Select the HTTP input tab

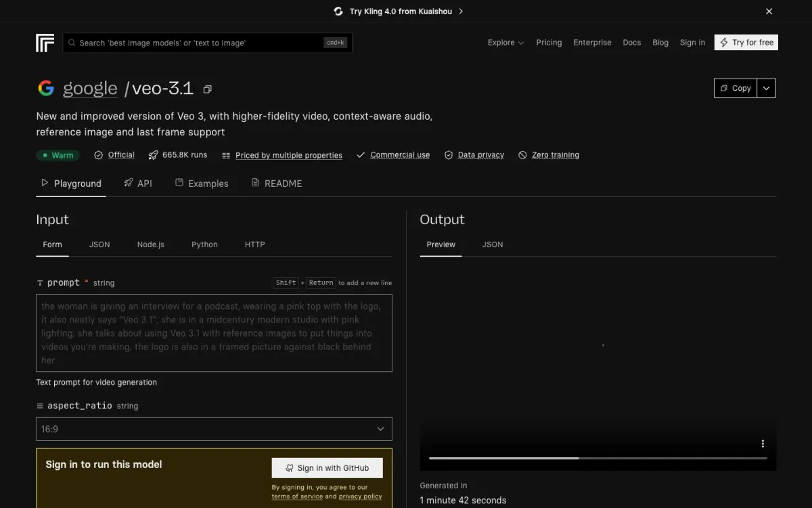254,245
